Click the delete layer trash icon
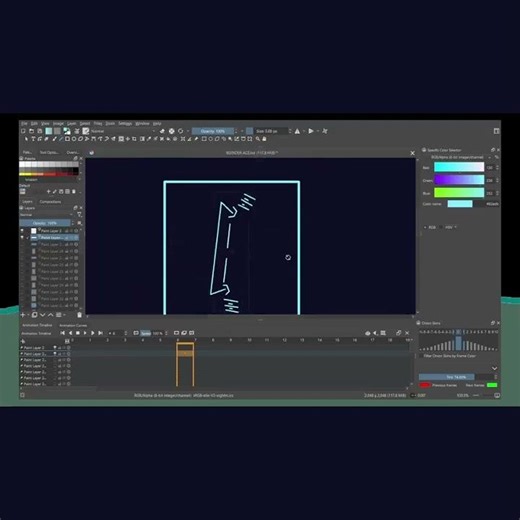This screenshot has width=520, height=520. pyautogui.click(x=79, y=315)
